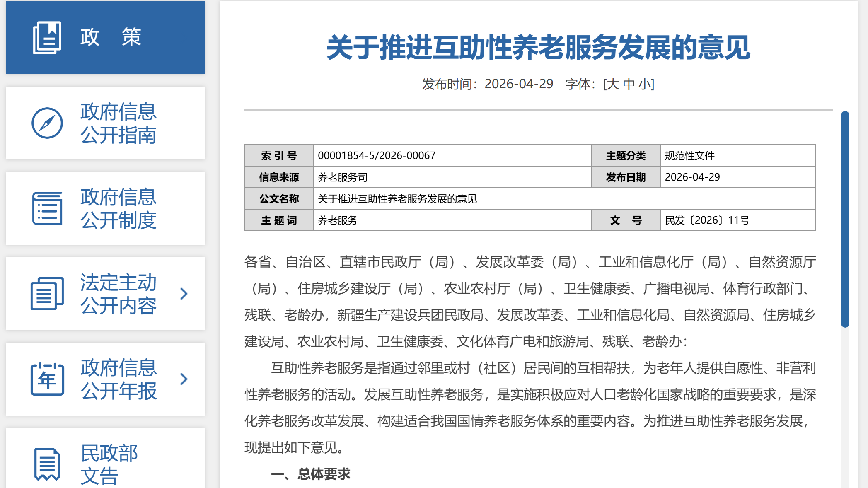Click the 政府信息公开年报 link text
The height and width of the screenshot is (488, 868).
(118, 379)
